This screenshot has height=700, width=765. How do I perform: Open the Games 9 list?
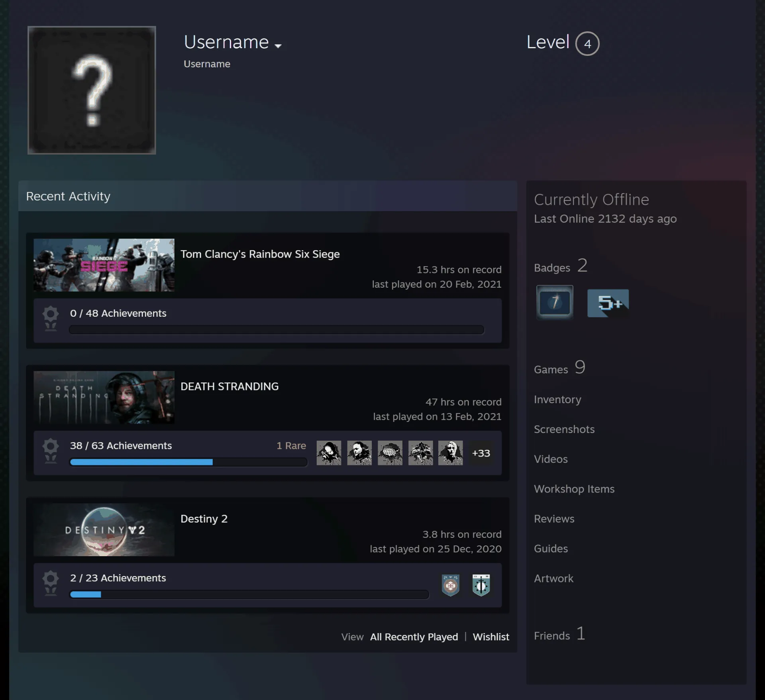point(559,367)
